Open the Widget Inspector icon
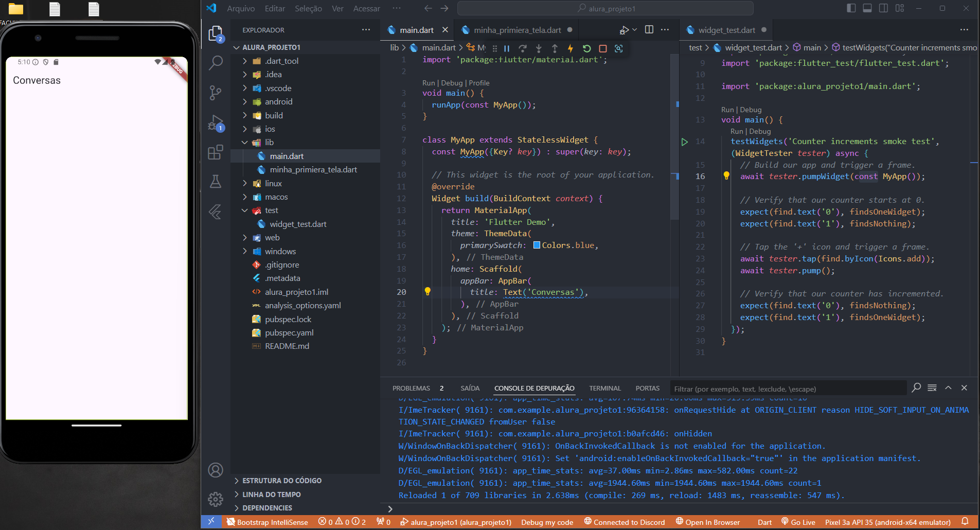 click(619, 48)
